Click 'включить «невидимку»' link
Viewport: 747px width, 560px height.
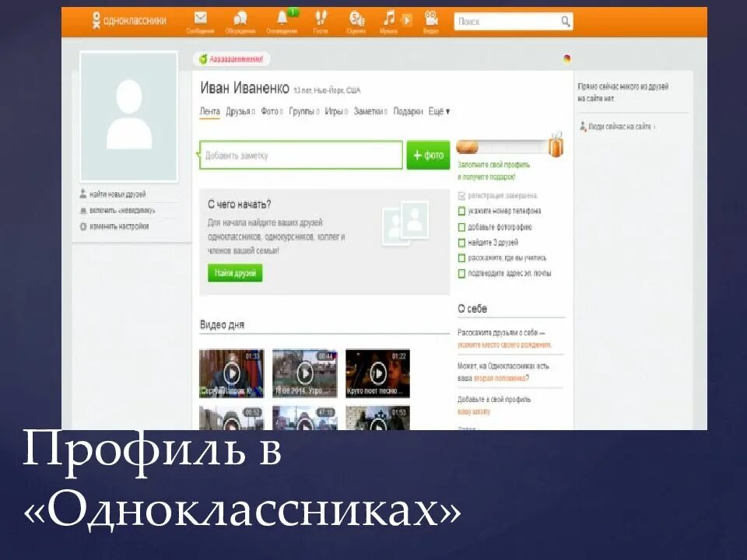click(122, 211)
